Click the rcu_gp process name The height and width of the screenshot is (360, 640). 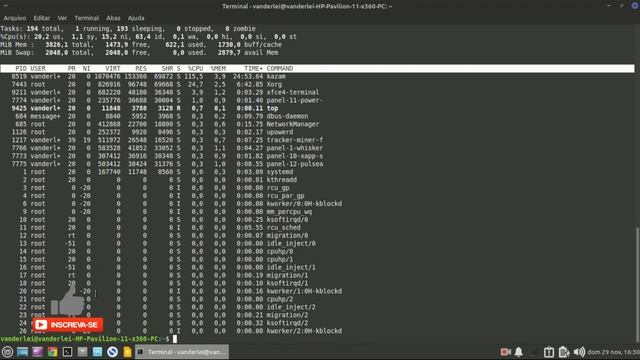coord(278,188)
